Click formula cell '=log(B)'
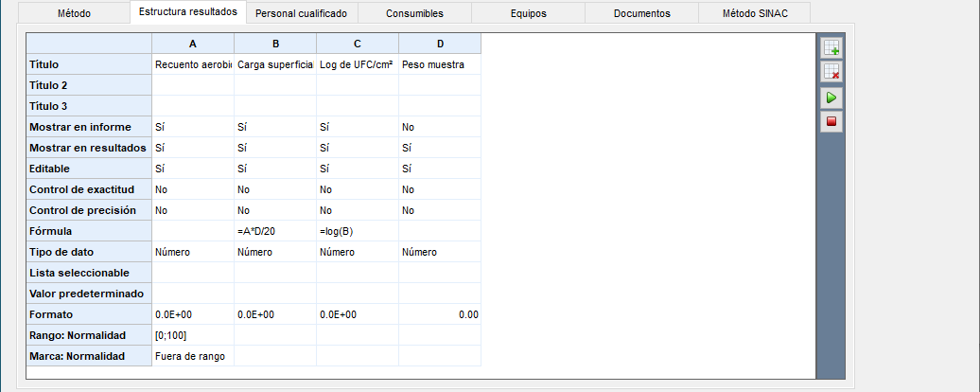Screen dimensions: 980x392 coord(358,231)
